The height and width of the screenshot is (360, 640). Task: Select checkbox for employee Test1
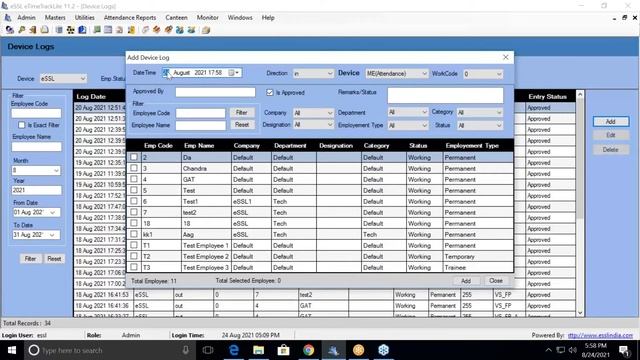coord(134,201)
